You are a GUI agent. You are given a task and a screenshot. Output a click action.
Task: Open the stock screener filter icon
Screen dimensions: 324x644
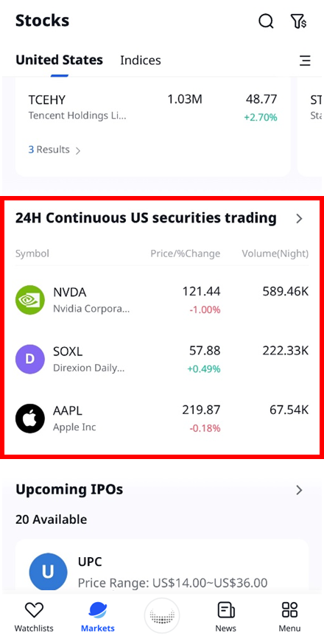coord(298,21)
